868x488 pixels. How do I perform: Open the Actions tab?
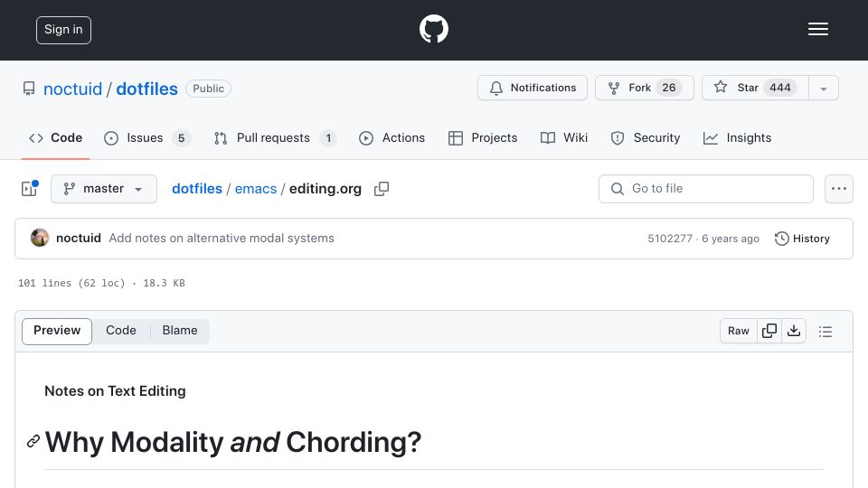coord(392,137)
